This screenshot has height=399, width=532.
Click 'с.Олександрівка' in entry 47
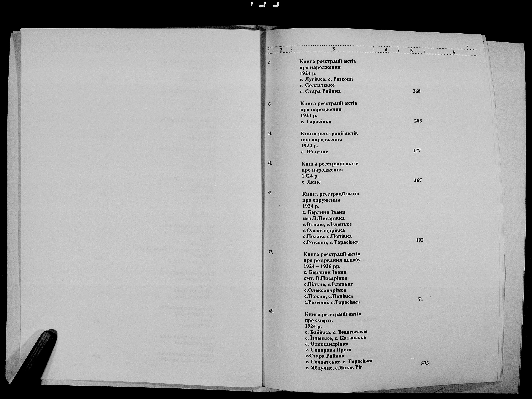coord(325,290)
